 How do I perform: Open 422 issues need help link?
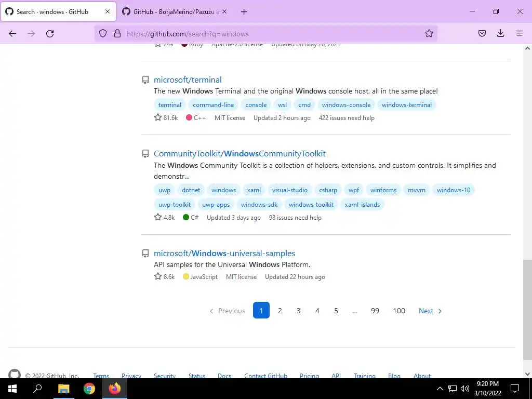[347, 118]
